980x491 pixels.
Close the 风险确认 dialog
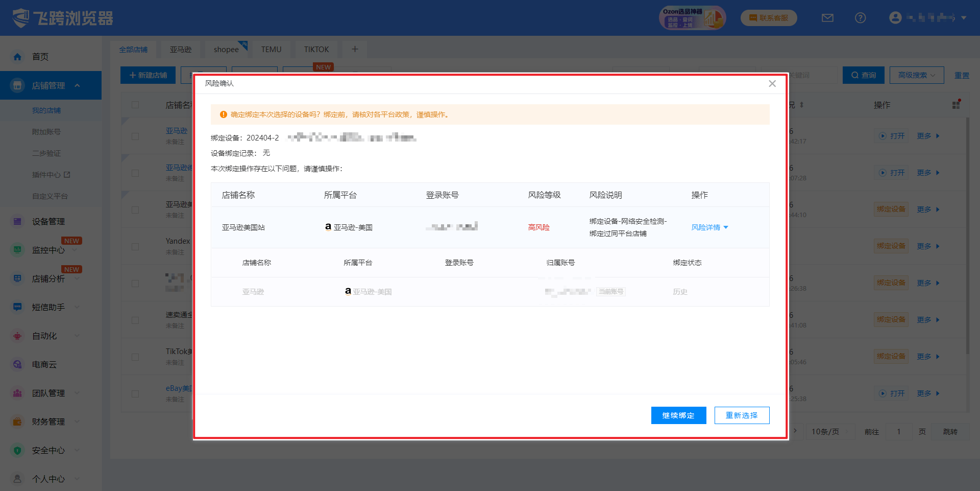[772, 84]
